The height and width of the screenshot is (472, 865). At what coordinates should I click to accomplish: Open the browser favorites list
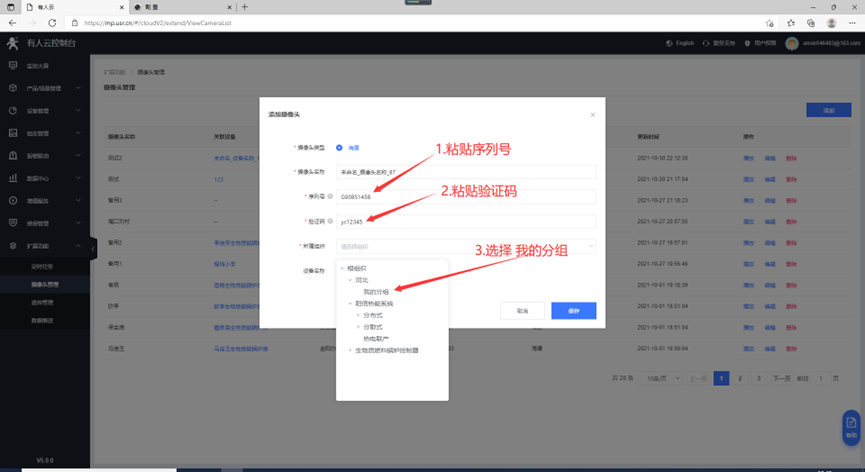[x=791, y=23]
